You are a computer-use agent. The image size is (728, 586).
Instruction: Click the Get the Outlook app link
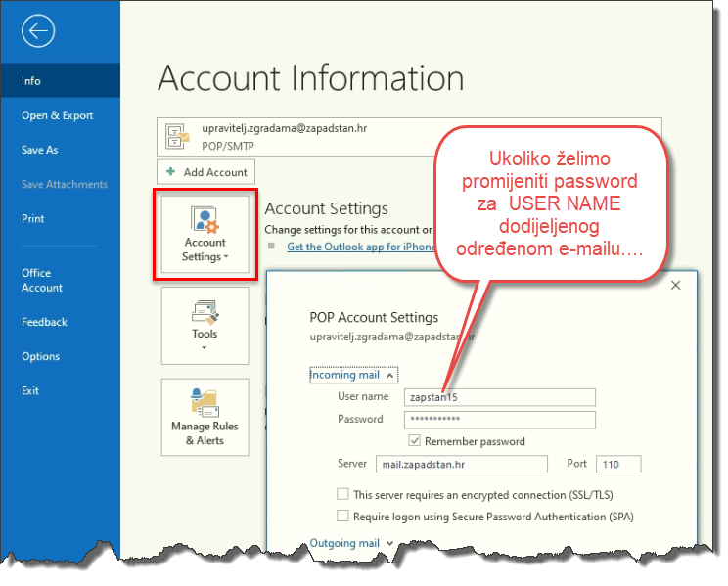coord(359,247)
